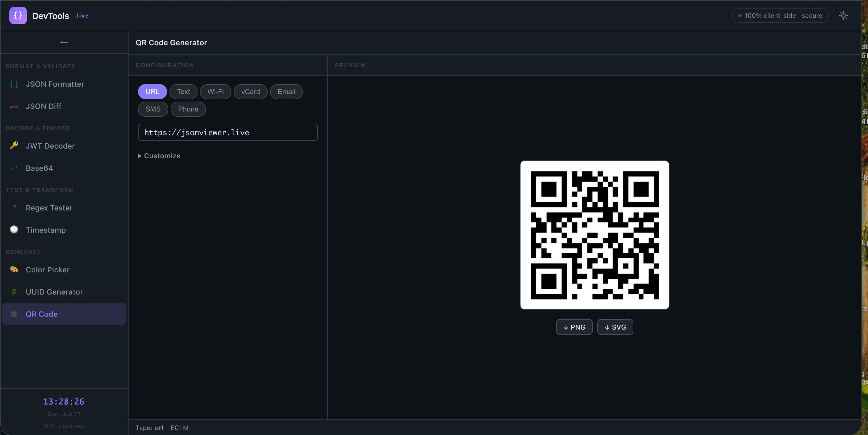
Task: Open the Regex Tester tool
Action: 64,208
